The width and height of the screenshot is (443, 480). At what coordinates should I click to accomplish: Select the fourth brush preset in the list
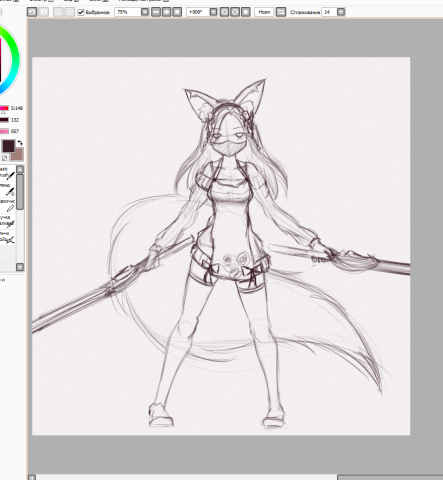tap(8, 221)
